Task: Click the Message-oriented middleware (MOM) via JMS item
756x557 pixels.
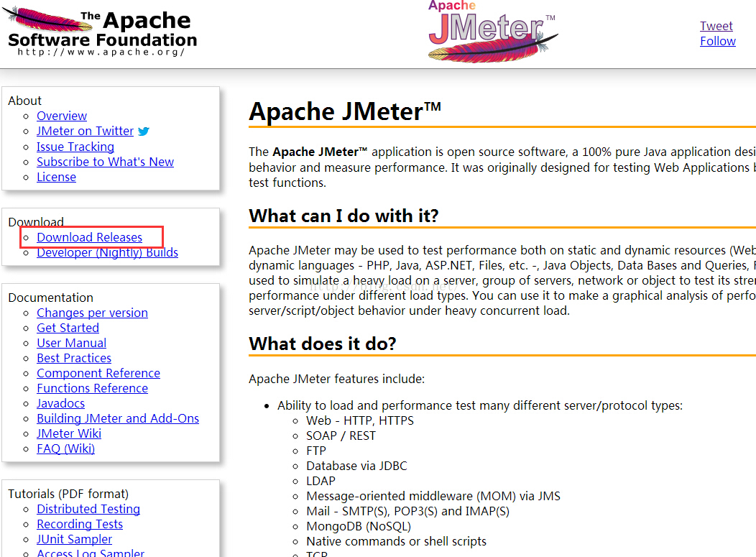Action: pyautogui.click(x=433, y=496)
